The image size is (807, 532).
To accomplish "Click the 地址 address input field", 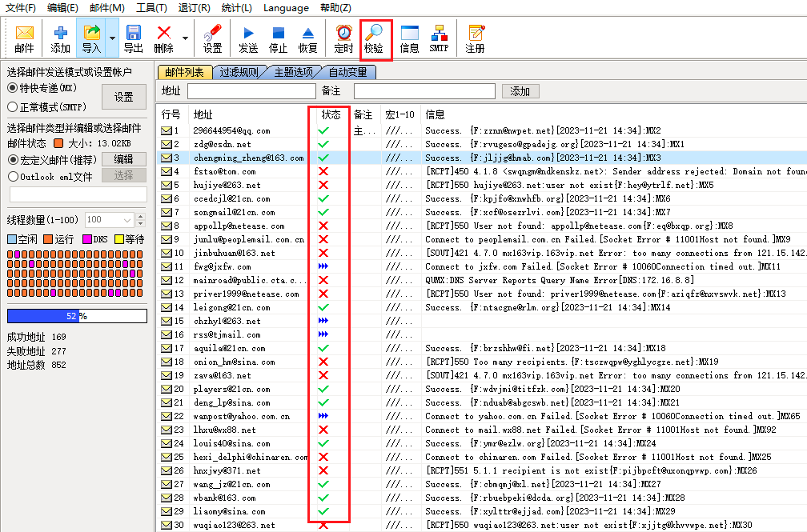I will (250, 91).
